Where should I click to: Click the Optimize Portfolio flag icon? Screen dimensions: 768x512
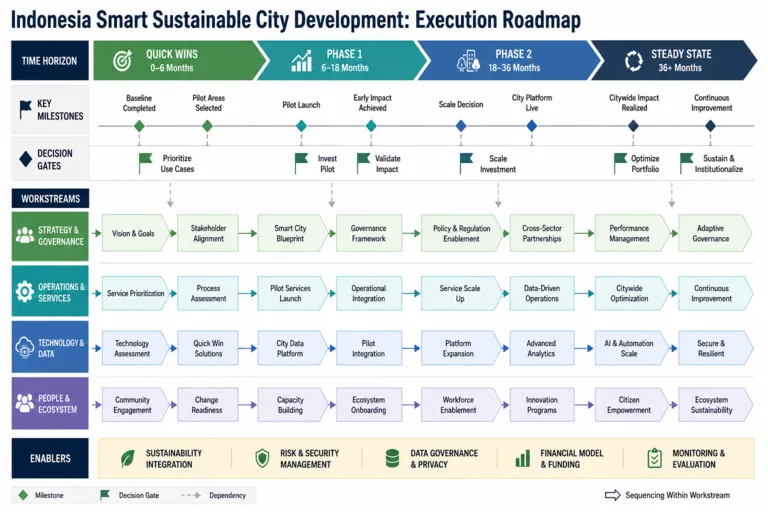tap(620, 163)
